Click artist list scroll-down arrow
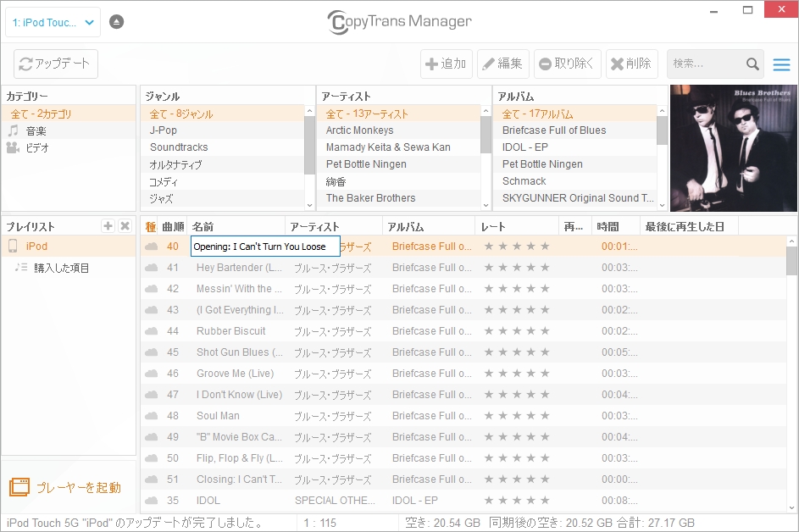 (x=486, y=205)
